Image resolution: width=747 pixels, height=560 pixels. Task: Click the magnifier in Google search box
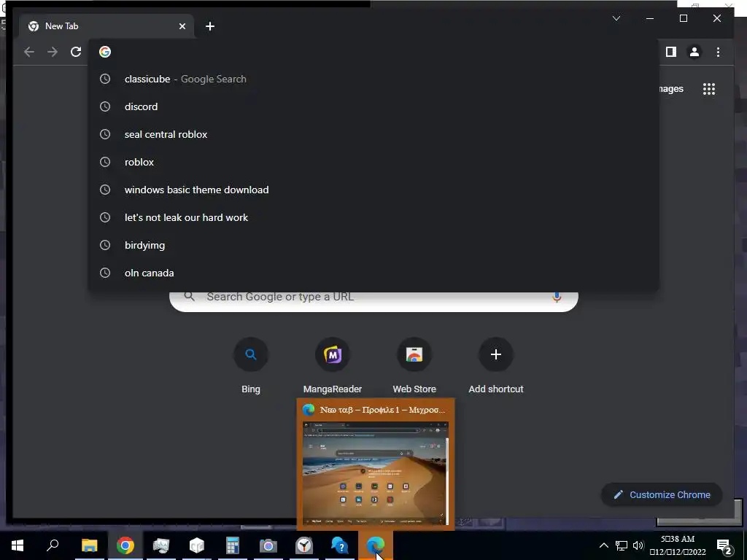(190, 297)
